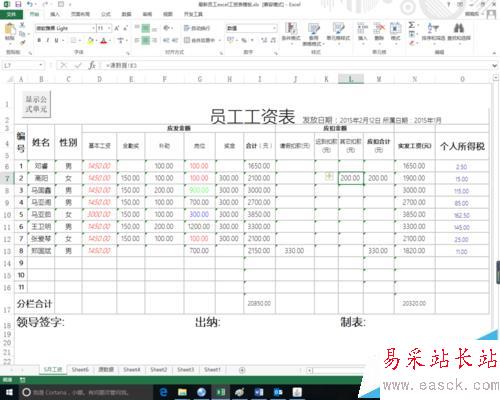500x400 pixels.
Task: Click the decrease decimal icon
Action: pyautogui.click(x=273, y=40)
